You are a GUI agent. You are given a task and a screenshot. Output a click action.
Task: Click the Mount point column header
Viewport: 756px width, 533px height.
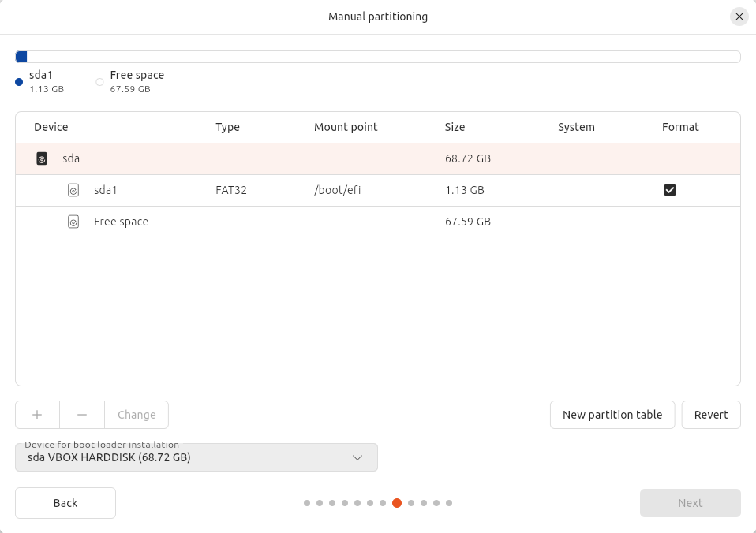pos(346,127)
